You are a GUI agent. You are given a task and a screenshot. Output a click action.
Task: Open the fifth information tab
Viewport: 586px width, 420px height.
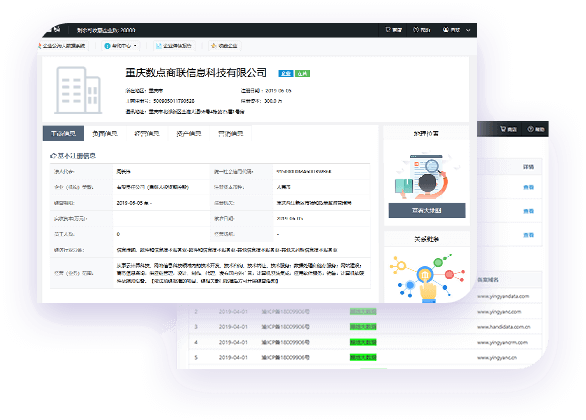click(x=231, y=133)
